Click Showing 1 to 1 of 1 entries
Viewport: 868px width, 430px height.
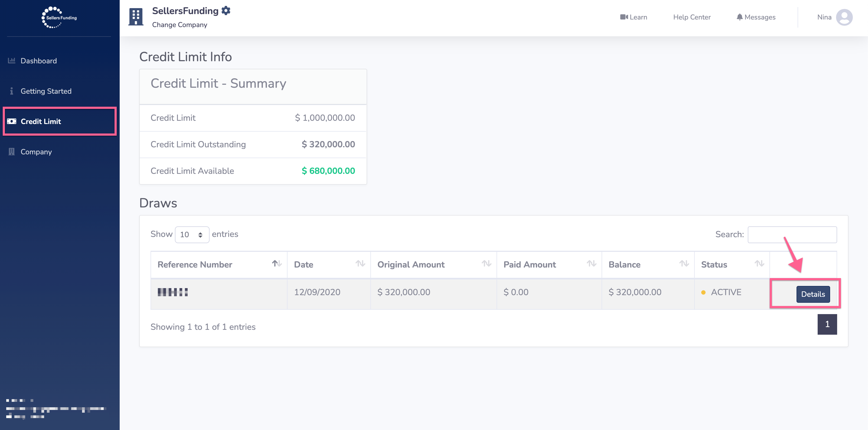click(x=203, y=327)
